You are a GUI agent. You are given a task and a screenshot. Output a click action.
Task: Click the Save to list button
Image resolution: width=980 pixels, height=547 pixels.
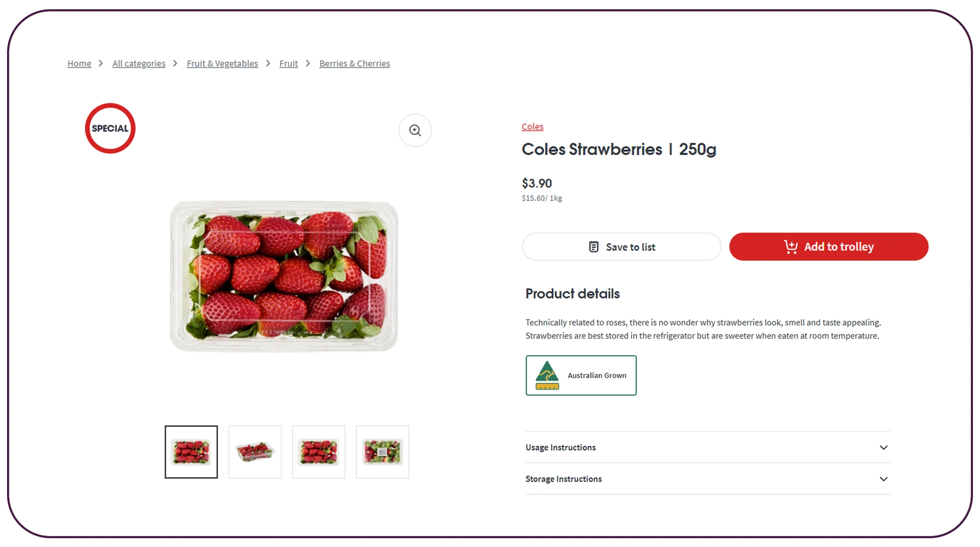point(621,247)
